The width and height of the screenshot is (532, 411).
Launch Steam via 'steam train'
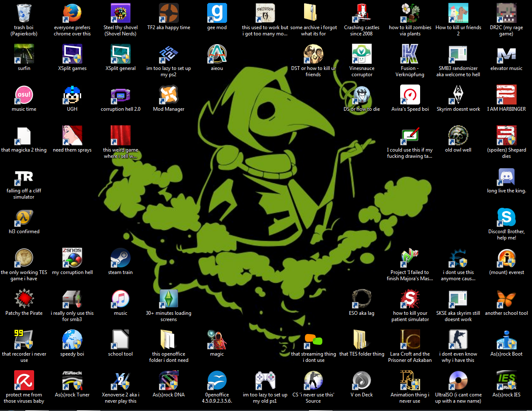click(120, 258)
